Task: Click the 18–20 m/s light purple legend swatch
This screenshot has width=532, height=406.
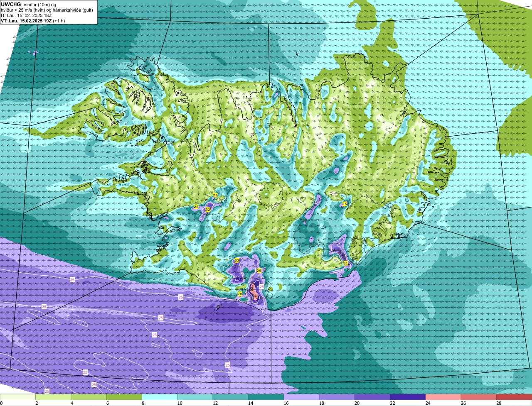Action: click(x=337, y=397)
